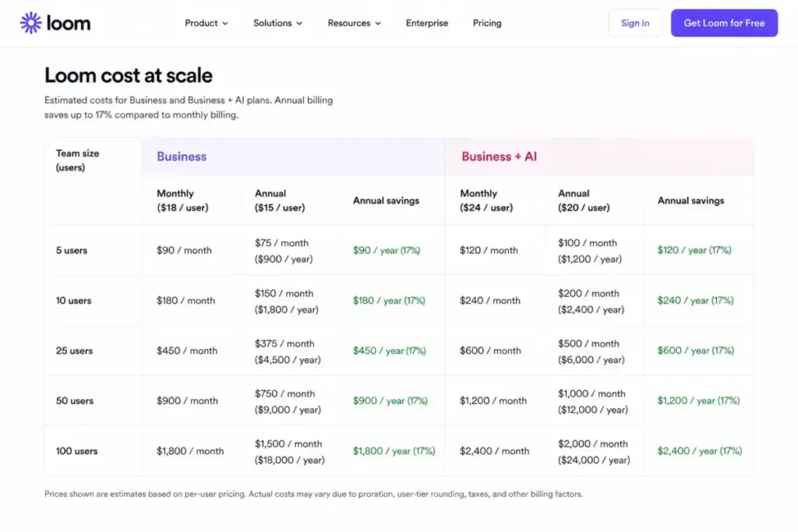Click the $120 / year (17%) savings
798x532 pixels.
694,250
